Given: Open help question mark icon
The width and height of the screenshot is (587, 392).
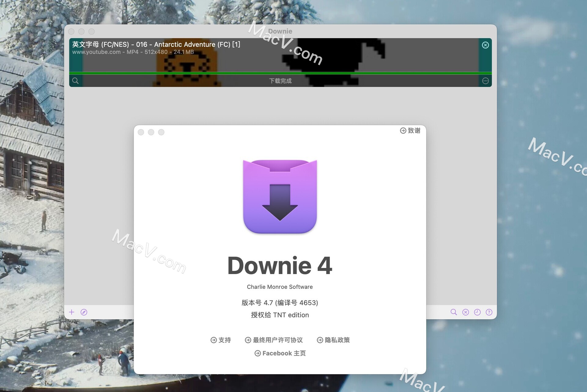Looking at the screenshot, I should [489, 312].
